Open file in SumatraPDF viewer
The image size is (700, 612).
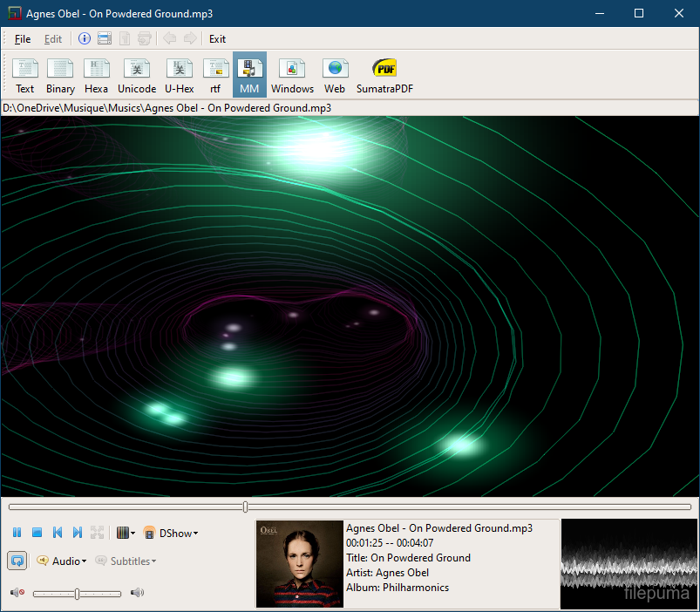coord(384,76)
